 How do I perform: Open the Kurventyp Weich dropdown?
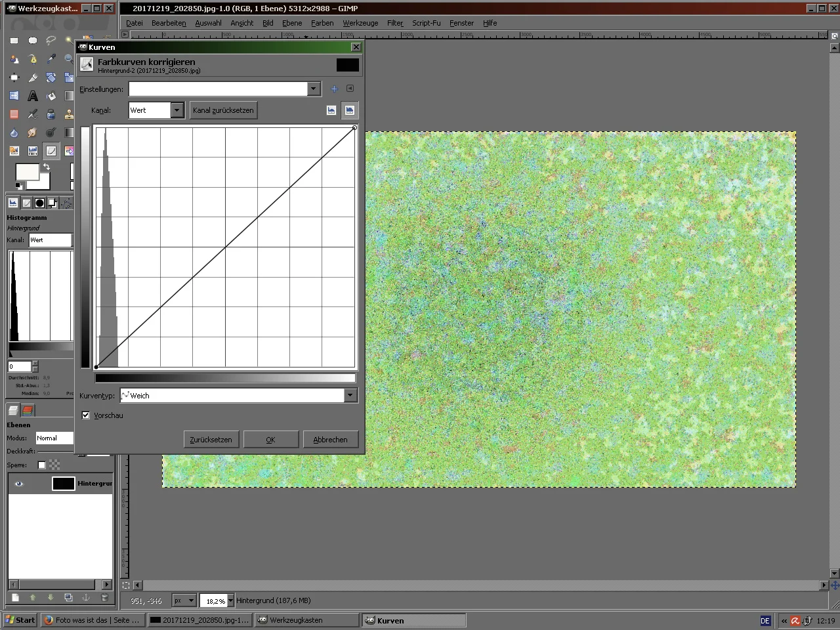(x=350, y=396)
